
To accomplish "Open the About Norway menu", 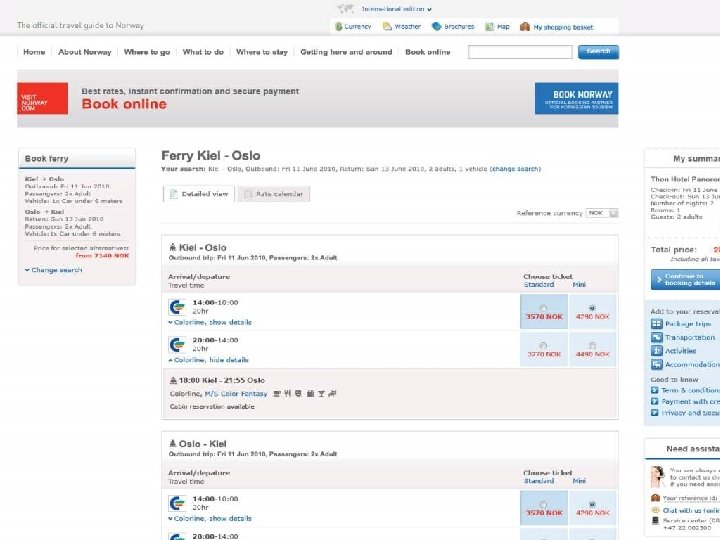I will coord(84,52).
